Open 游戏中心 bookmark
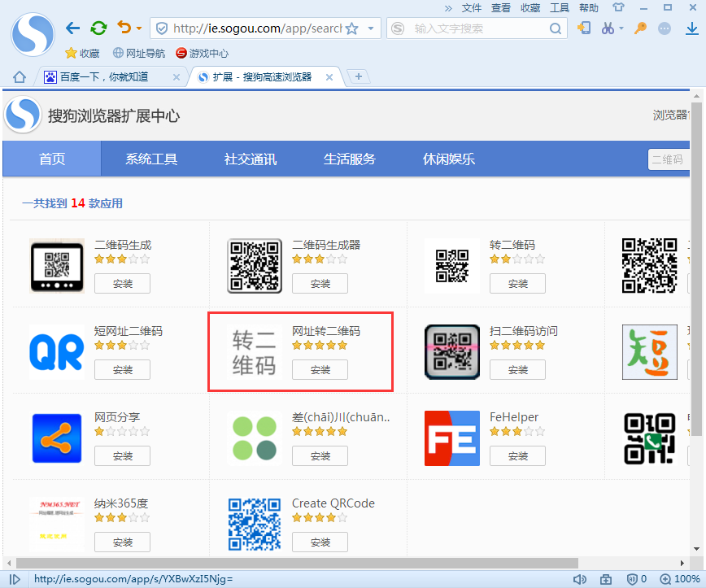This screenshot has height=588, width=706. [203, 53]
